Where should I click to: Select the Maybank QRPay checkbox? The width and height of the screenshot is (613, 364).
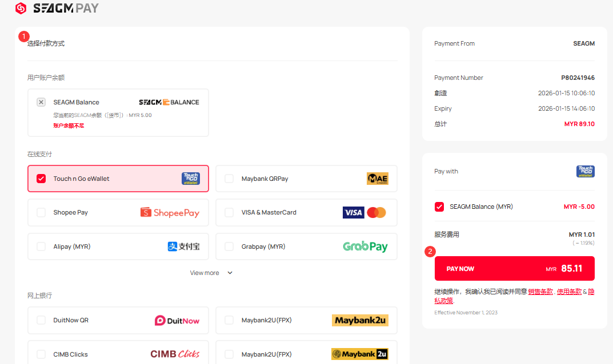pos(229,179)
